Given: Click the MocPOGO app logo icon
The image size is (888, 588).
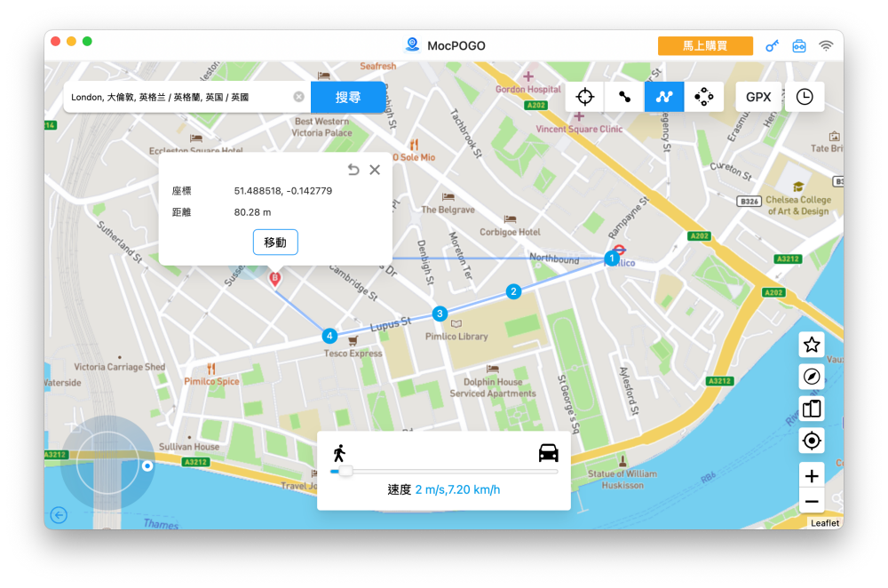Looking at the screenshot, I should (x=412, y=44).
